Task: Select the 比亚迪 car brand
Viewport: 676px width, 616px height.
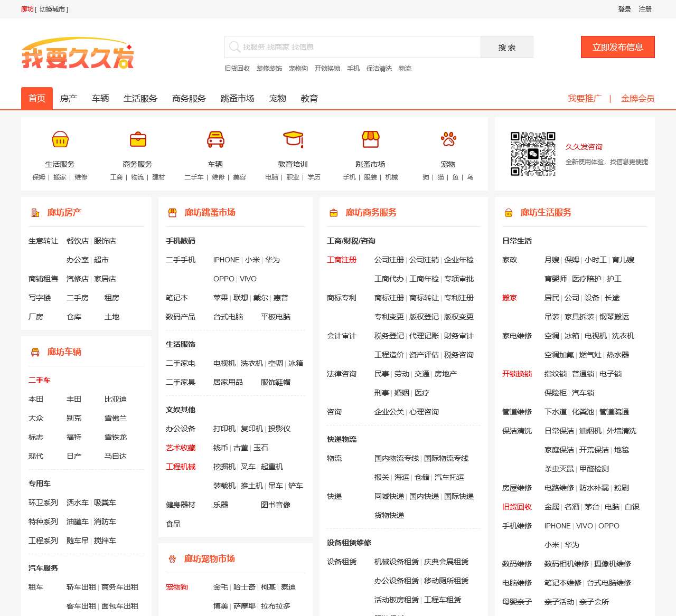Action: click(116, 399)
